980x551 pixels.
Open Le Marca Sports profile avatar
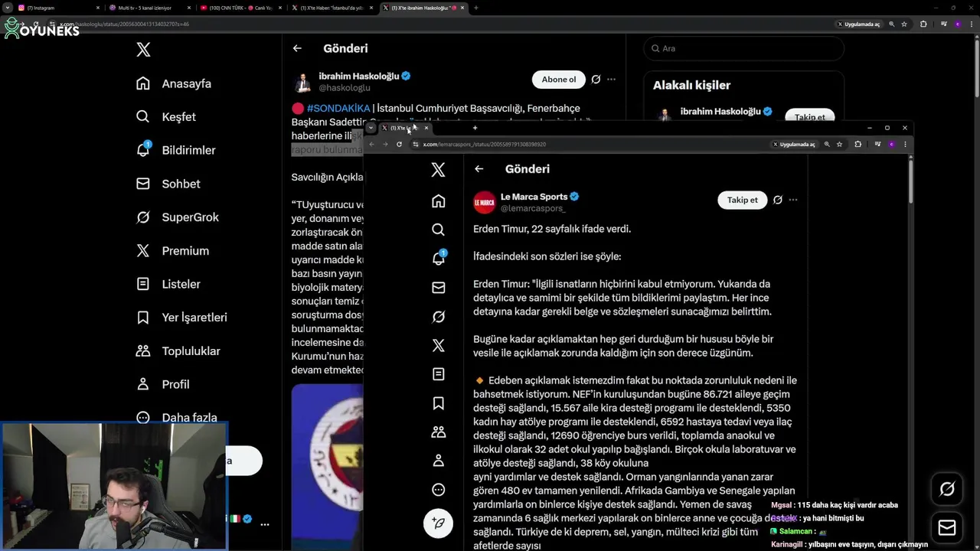(484, 202)
